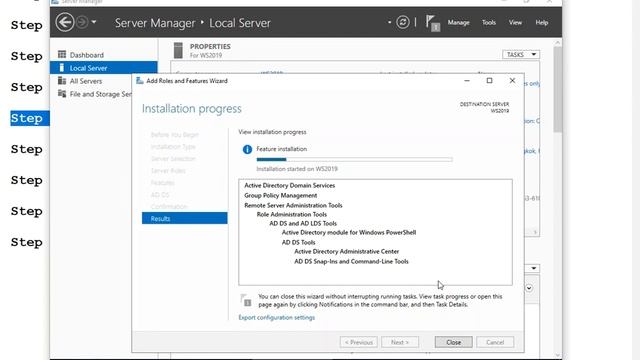Click the Next button in the wizard
The height and width of the screenshot is (360, 640).
click(400, 342)
